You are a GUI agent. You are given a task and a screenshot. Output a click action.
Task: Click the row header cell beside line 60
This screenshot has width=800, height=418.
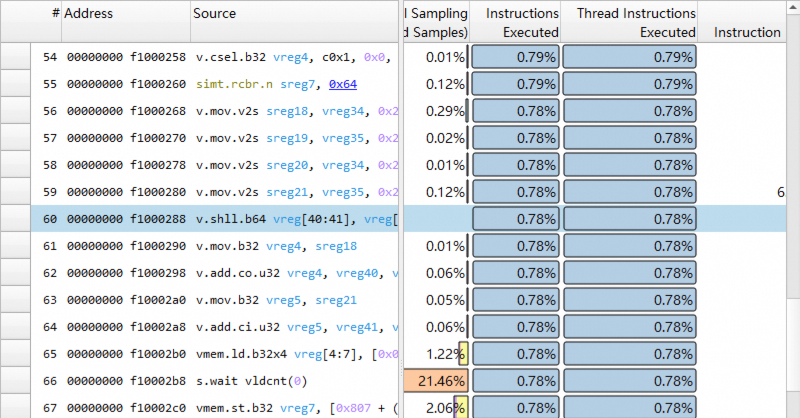[x=15, y=219]
